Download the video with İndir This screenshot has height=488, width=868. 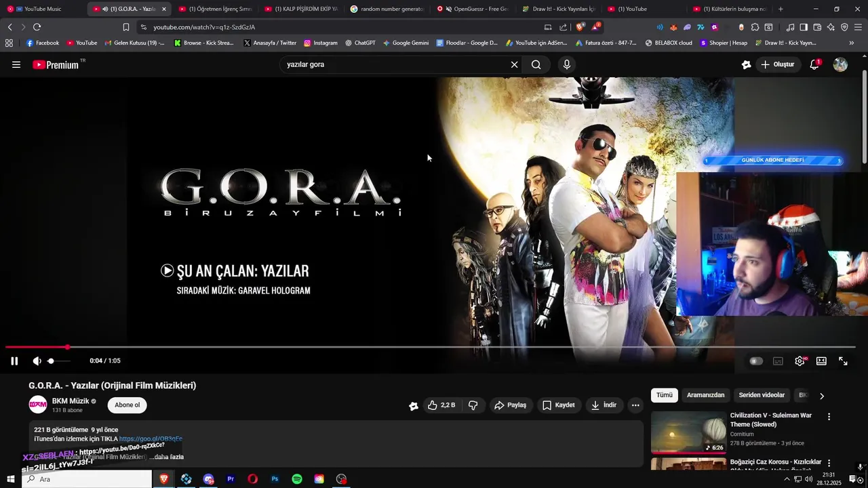coord(604,405)
